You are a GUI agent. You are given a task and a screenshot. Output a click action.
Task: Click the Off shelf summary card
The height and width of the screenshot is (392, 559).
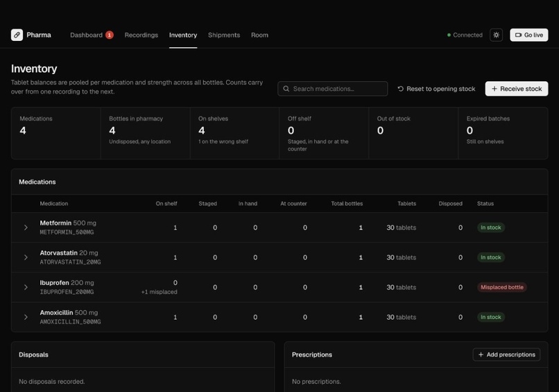(x=324, y=133)
